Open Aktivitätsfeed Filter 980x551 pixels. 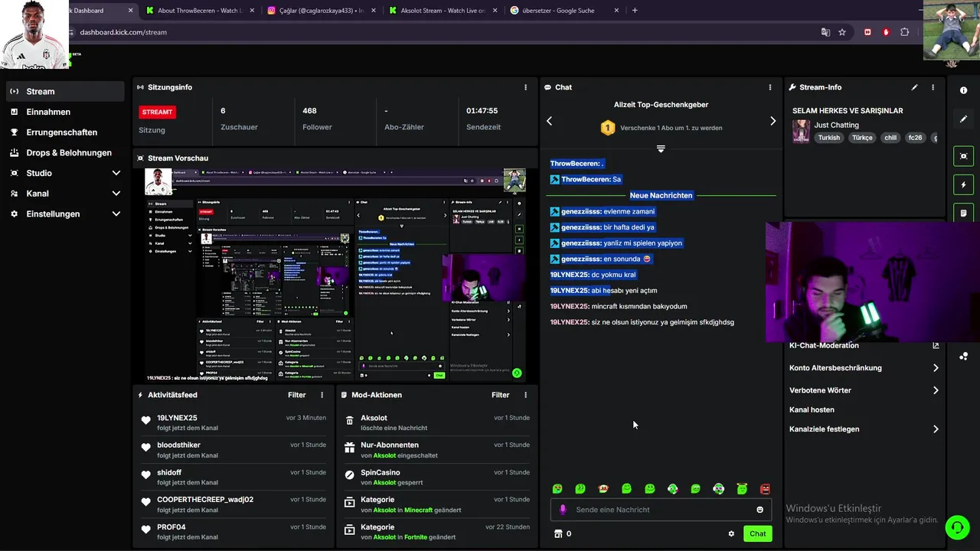297,395
